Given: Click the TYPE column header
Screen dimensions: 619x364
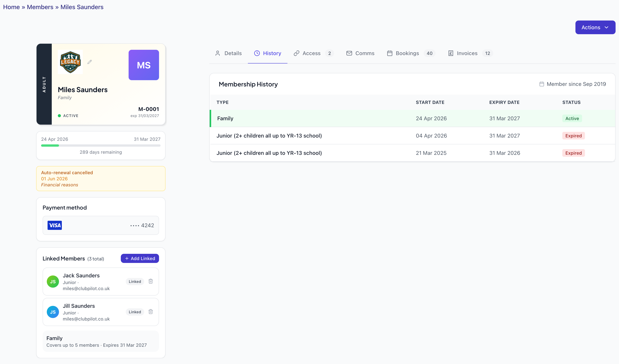Looking at the screenshot, I should [223, 102].
